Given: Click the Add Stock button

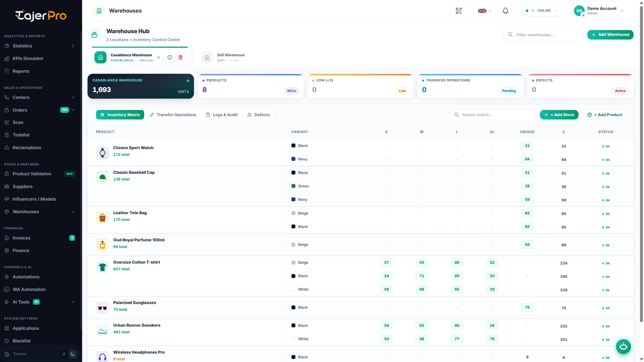Looking at the screenshot, I should [x=559, y=115].
